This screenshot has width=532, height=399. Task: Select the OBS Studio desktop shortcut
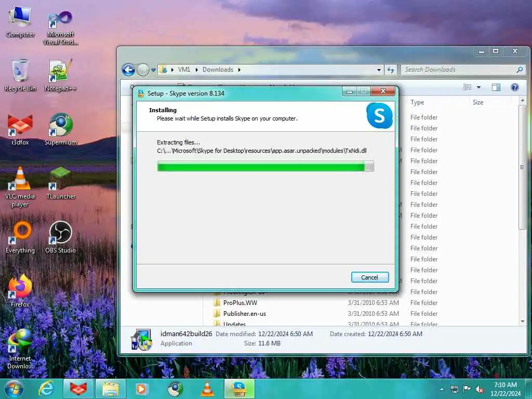(60, 237)
